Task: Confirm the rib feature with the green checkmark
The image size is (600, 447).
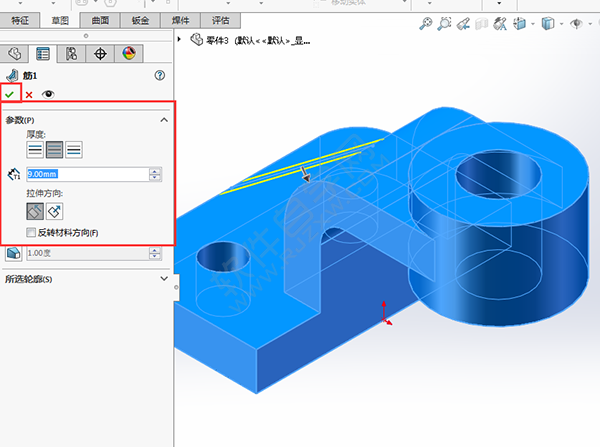Action: [x=10, y=94]
